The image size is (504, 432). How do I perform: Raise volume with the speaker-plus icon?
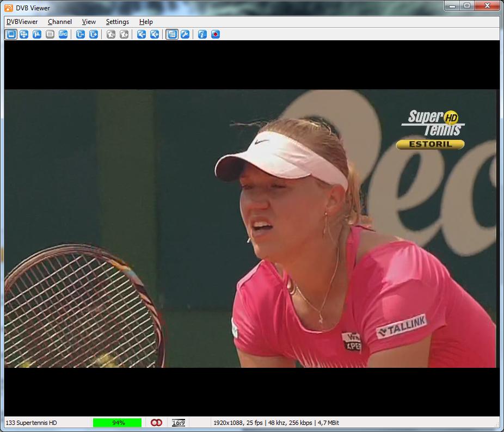tap(155, 34)
